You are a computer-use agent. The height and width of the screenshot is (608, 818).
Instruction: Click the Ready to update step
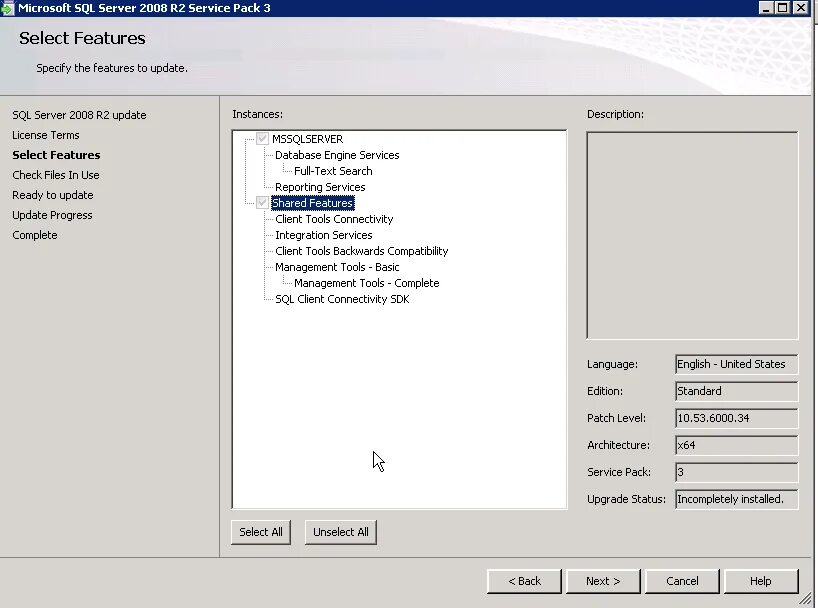(53, 195)
